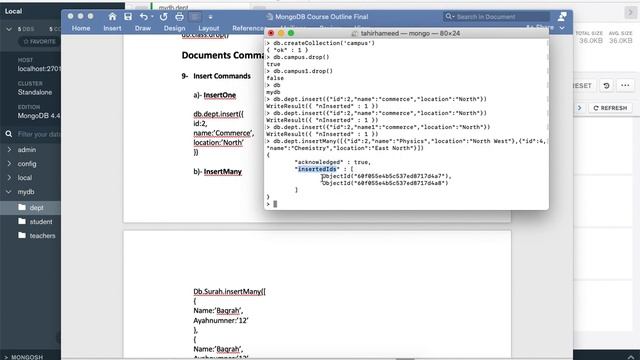Open the Insert ribbon tab
Image resolution: width=640 pixels, height=360 pixels.
[112, 28]
